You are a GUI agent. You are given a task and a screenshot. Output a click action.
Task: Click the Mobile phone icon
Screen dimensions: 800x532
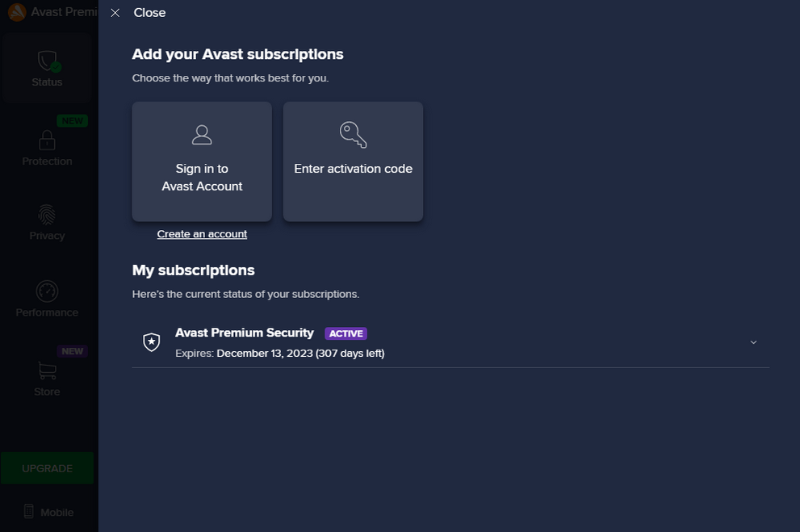click(29, 512)
